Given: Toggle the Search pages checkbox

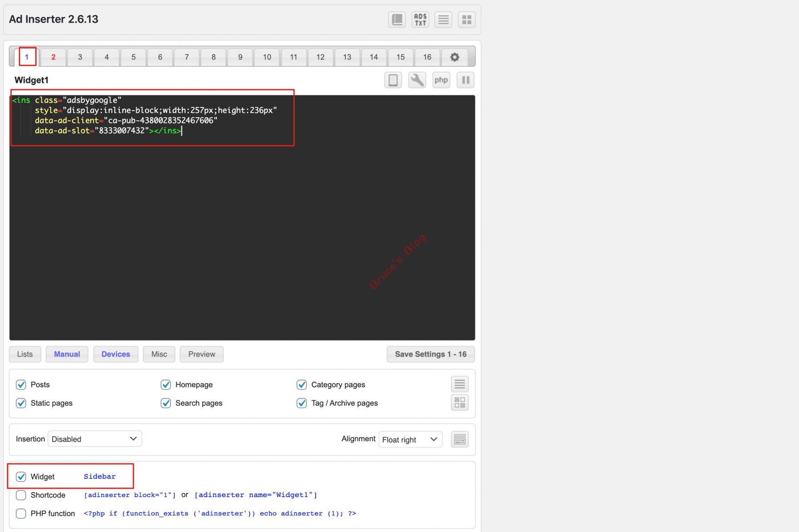Looking at the screenshot, I should (x=166, y=403).
